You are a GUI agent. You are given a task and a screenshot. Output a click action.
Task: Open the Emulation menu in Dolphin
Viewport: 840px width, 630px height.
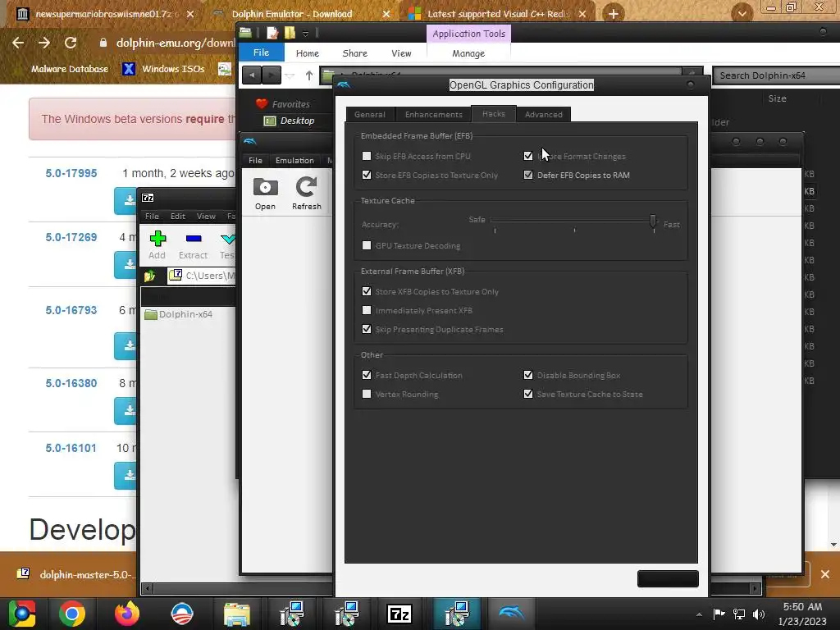[294, 160]
